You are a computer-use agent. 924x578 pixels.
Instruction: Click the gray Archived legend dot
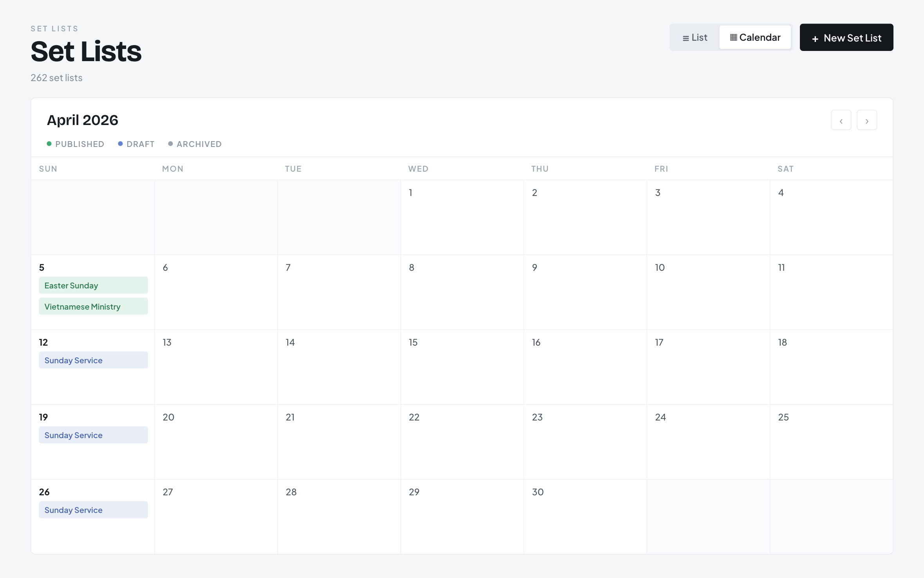pyautogui.click(x=170, y=144)
